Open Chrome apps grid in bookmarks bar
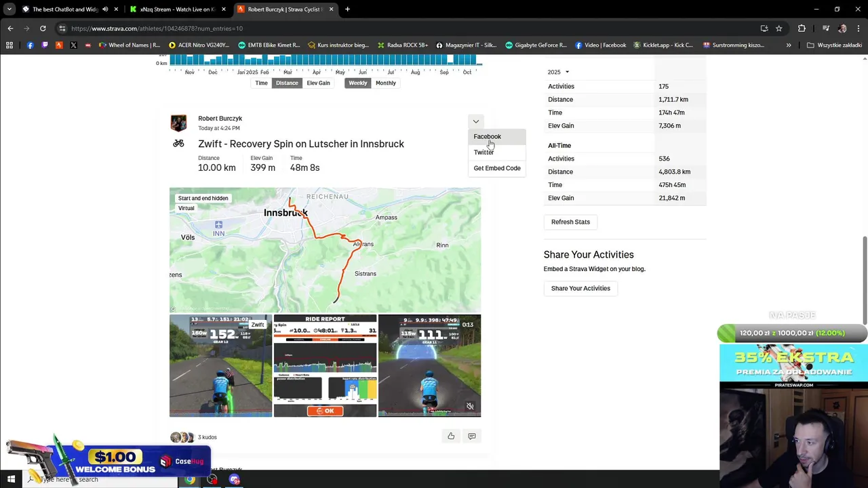The height and width of the screenshot is (488, 868). 9,45
